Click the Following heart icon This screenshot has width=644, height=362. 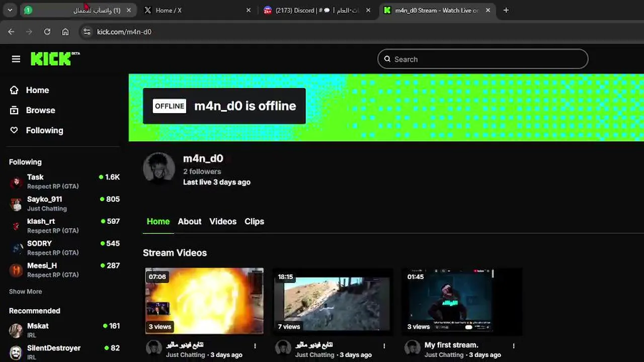(x=15, y=130)
